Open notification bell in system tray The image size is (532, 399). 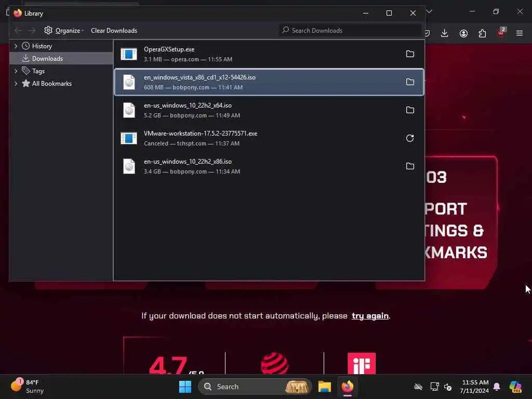[497, 387]
